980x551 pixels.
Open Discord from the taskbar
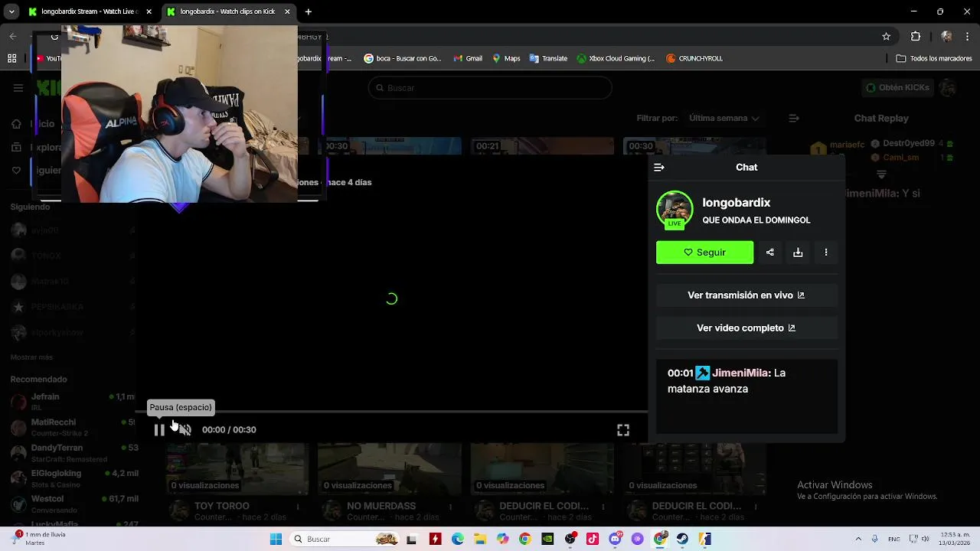pos(615,540)
